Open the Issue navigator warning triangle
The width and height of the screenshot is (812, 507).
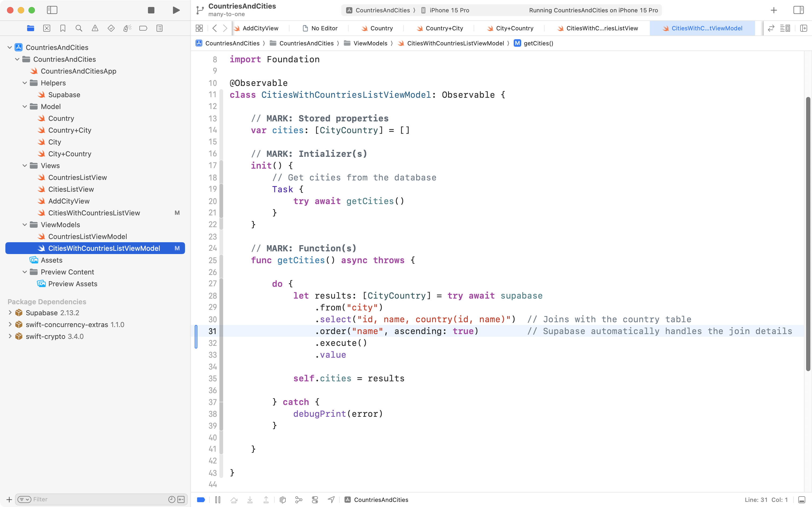pyautogui.click(x=95, y=28)
